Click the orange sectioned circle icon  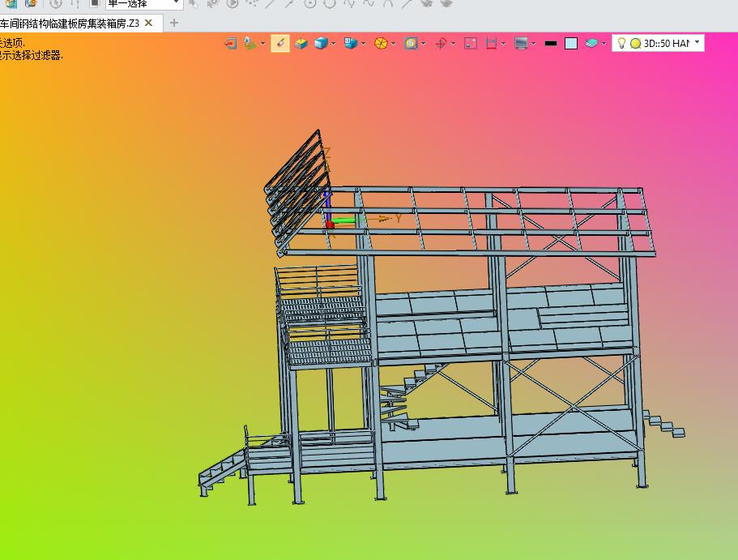tap(381, 43)
